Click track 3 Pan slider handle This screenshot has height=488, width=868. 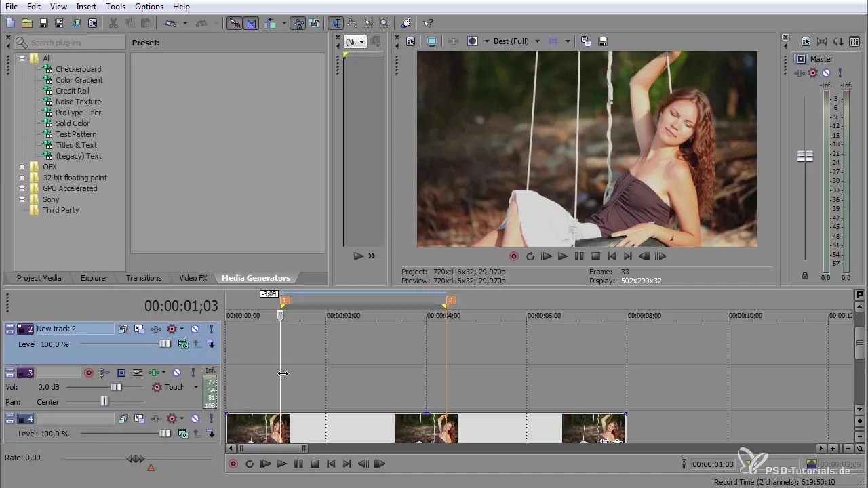point(104,401)
